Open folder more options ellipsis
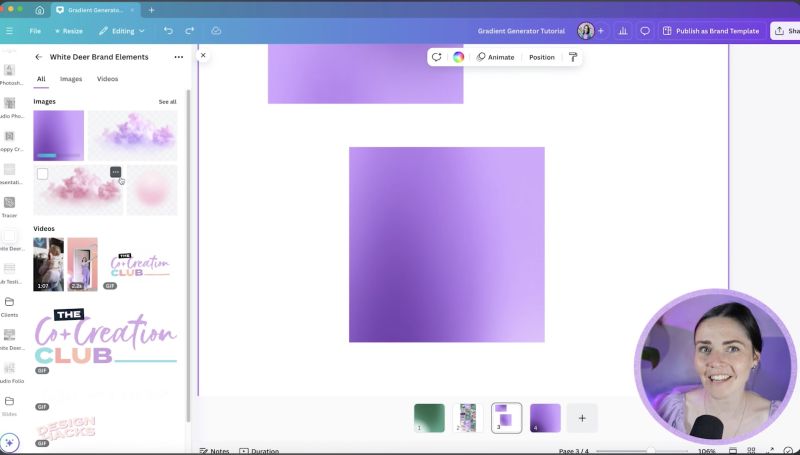Viewport: 800px width, 455px height. pyautogui.click(x=179, y=57)
